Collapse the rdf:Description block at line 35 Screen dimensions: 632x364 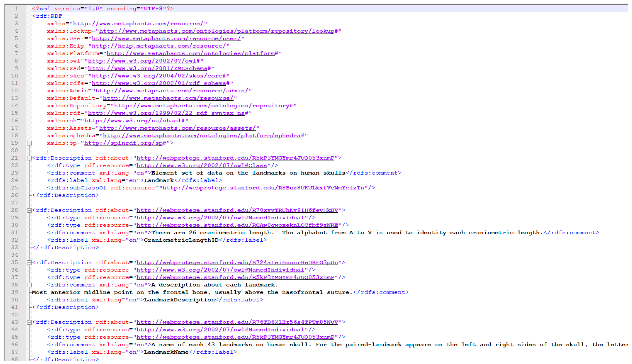(x=29, y=263)
